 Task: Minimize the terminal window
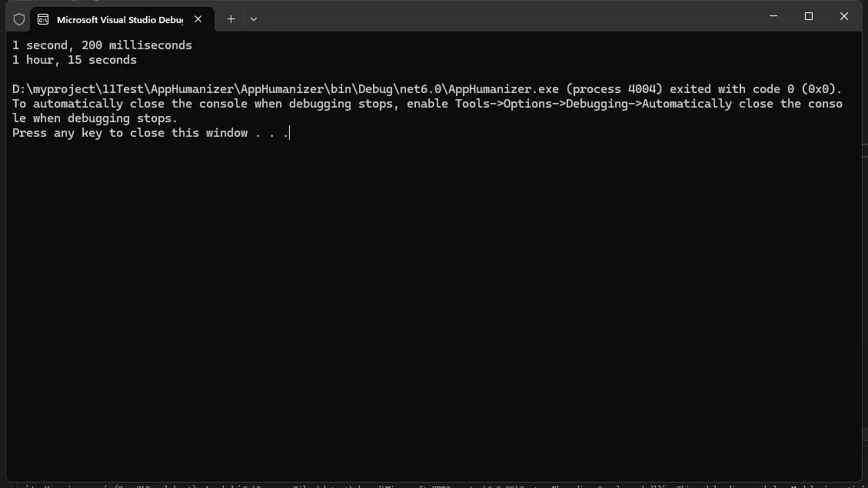(x=773, y=16)
